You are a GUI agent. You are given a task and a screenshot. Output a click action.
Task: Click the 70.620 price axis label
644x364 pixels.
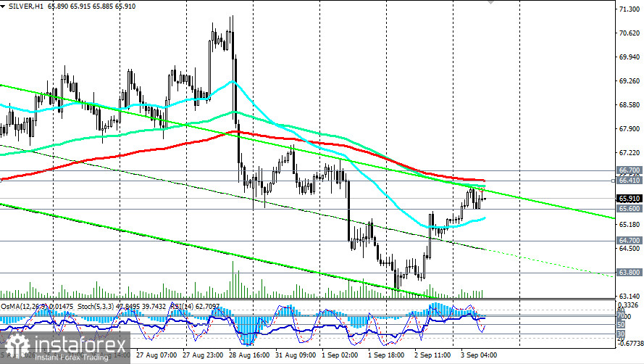coord(630,33)
